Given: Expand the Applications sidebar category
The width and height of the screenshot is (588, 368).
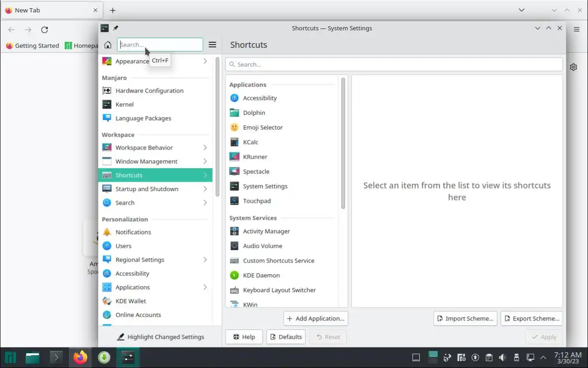Looking at the screenshot, I should 205,287.
